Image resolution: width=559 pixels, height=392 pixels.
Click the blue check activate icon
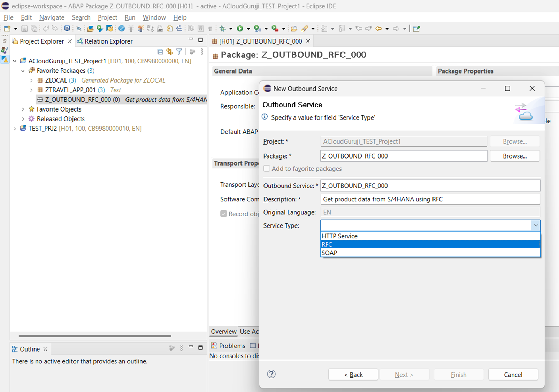click(122, 29)
